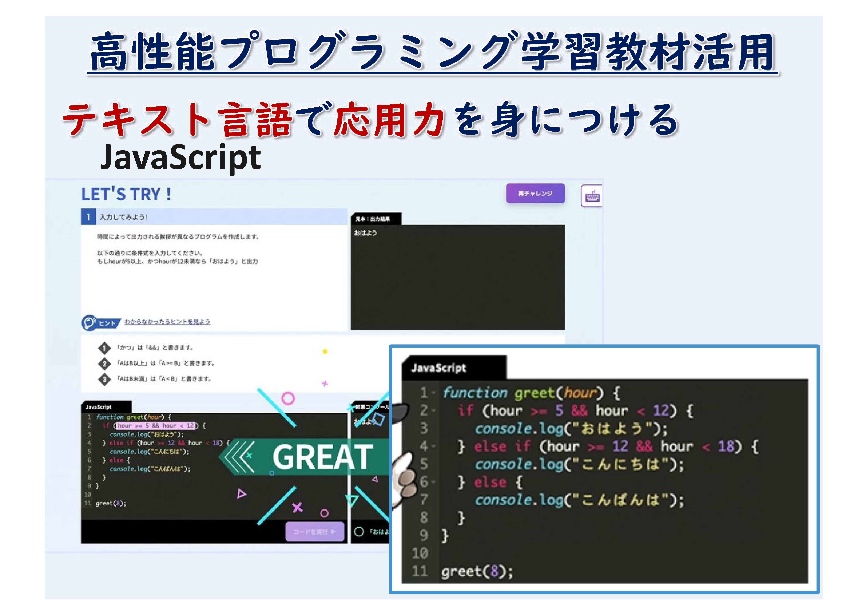Click the コードを実行 run button
This screenshot has height=615, width=868.
click(315, 532)
